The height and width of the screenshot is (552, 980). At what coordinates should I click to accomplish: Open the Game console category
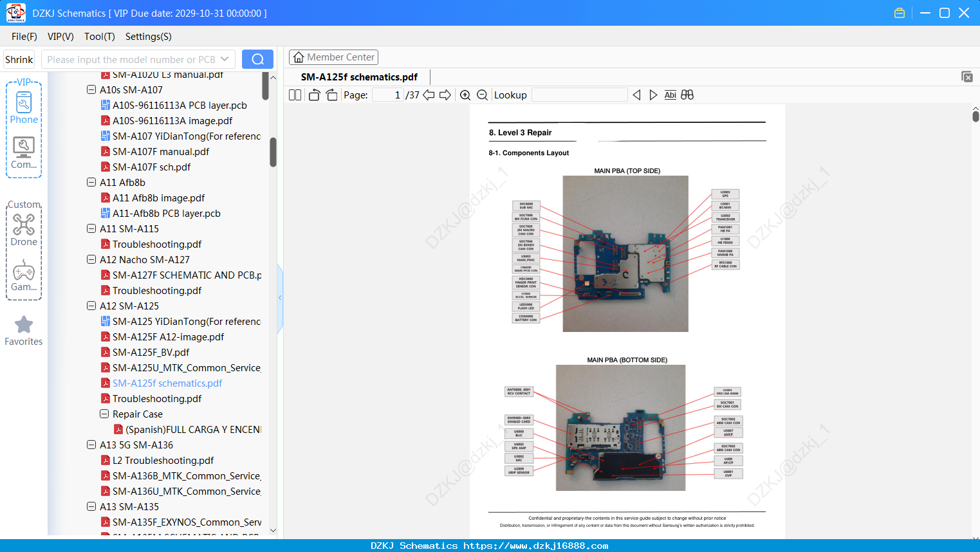coord(24,275)
